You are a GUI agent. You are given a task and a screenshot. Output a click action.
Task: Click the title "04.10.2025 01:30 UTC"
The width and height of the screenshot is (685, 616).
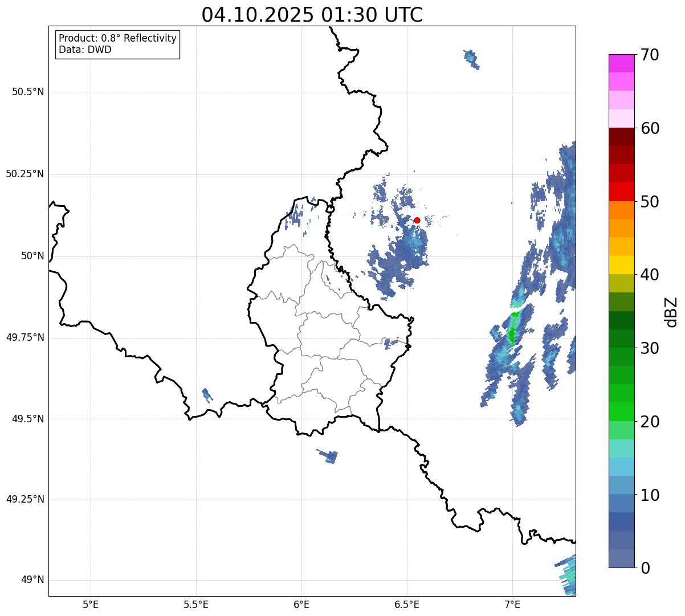pos(312,15)
